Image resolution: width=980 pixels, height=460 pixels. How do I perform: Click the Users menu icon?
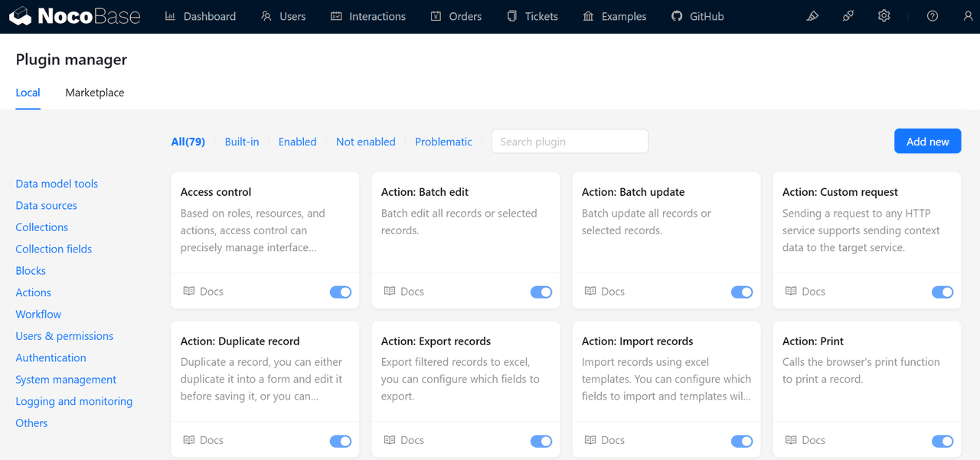coord(266,16)
